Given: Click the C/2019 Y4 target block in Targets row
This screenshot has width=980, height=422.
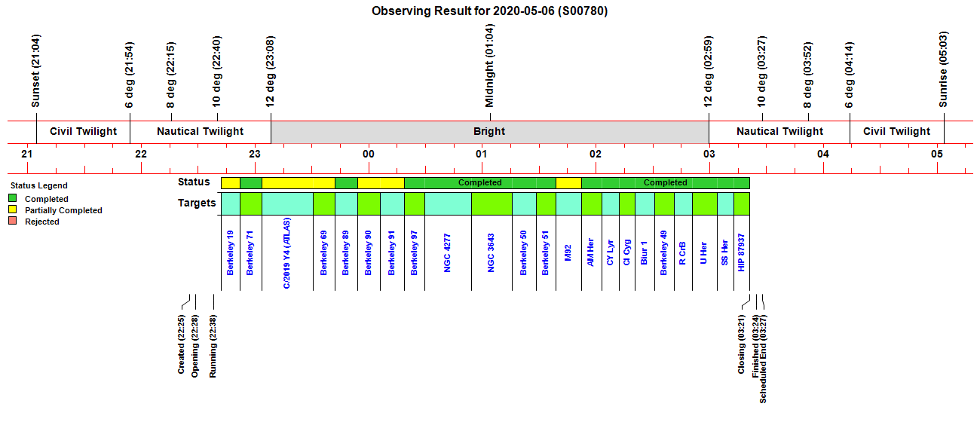Looking at the screenshot, I should (x=287, y=204).
